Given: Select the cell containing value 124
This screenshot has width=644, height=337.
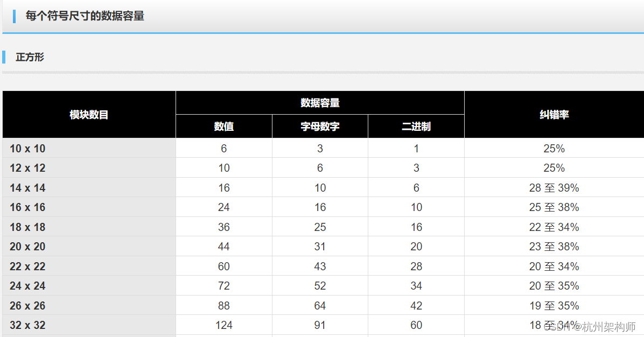Looking at the screenshot, I should 223,325.
